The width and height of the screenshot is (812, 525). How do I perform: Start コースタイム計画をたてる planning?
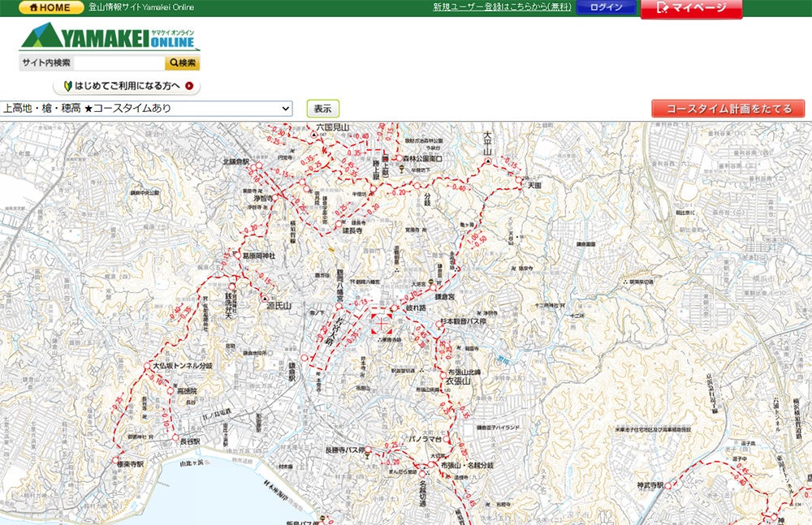pos(728,109)
